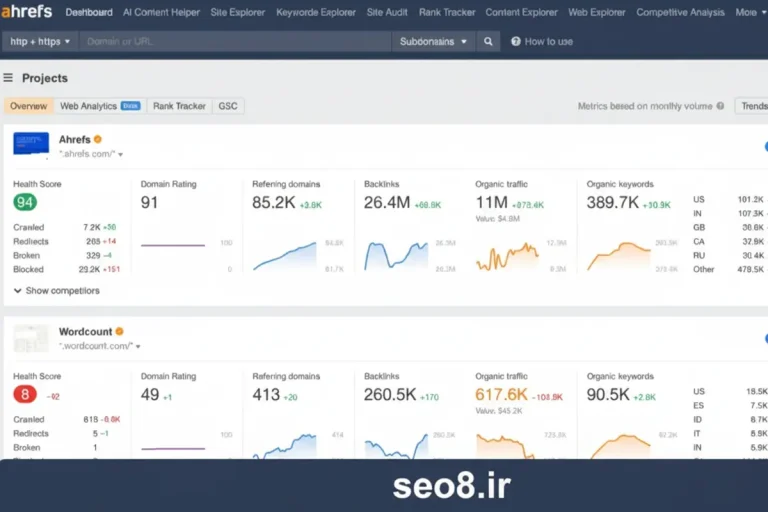
Task: Click the Other row in Ahrefs keywords countries
Action: click(x=729, y=269)
